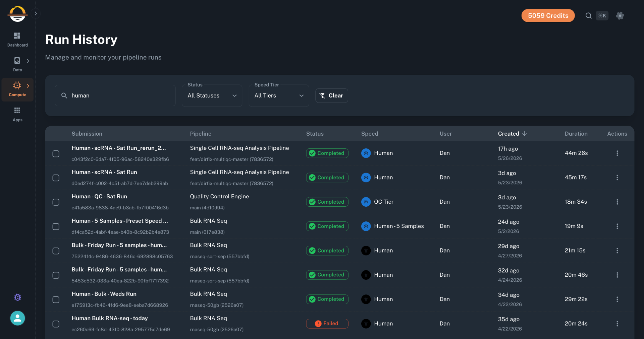644x339 pixels.
Task: Check the Human - QC - Sat Run checkbox
Action: (56, 202)
